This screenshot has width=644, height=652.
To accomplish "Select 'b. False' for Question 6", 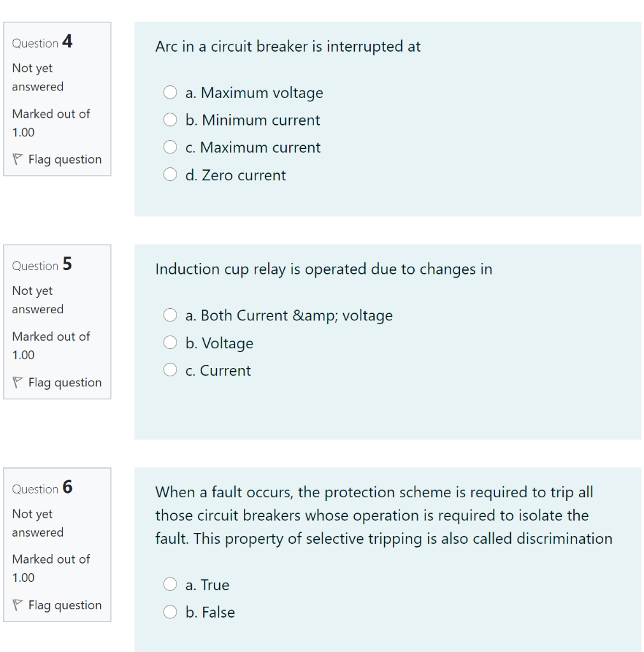I will [170, 611].
